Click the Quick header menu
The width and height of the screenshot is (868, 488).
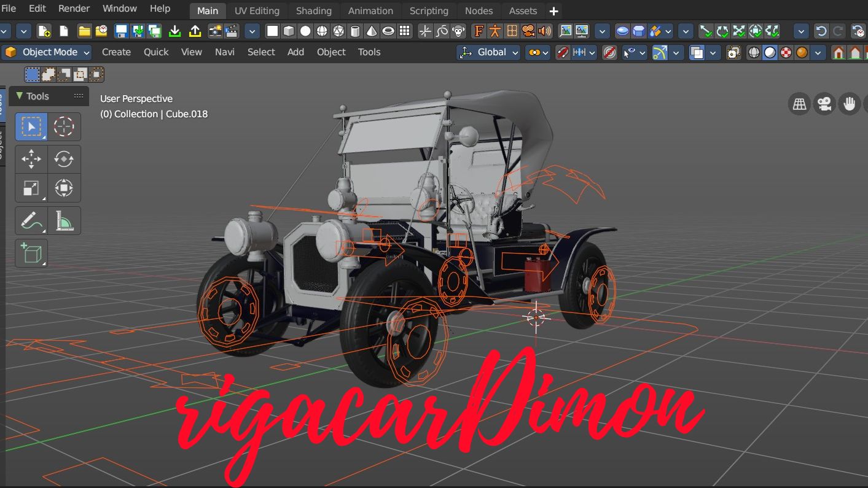(156, 52)
